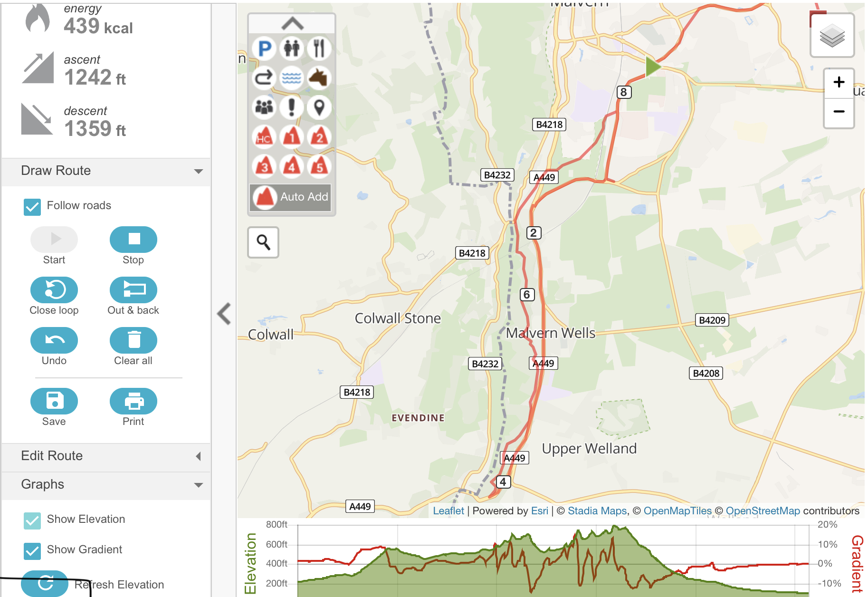This screenshot has height=597, width=868.
Task: Click the map search magnifier
Action: 263,242
